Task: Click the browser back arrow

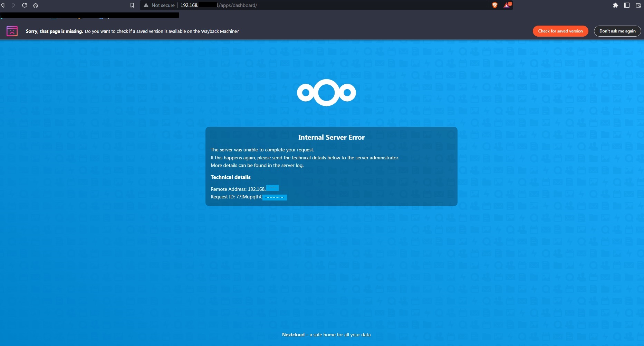Action: 3,5
